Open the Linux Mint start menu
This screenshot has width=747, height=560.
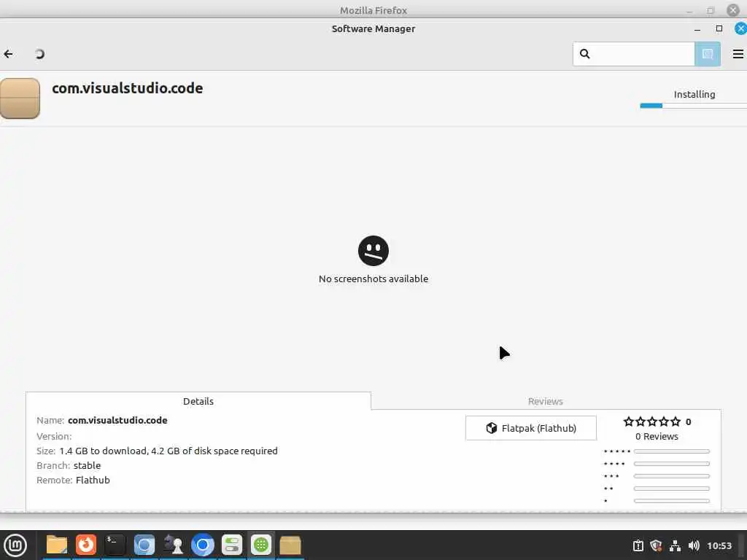point(15,545)
